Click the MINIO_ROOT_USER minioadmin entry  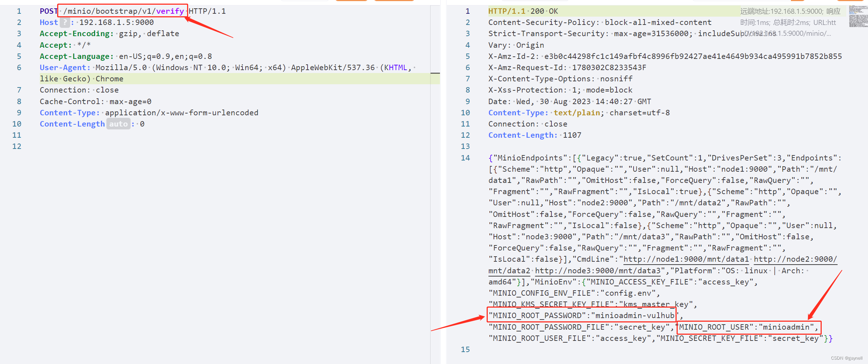point(748,327)
